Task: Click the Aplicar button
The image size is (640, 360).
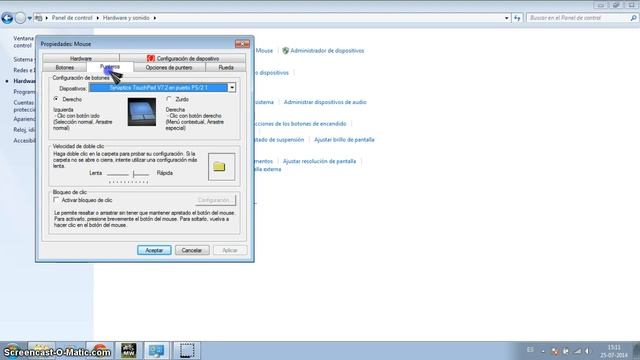Action: click(230, 250)
